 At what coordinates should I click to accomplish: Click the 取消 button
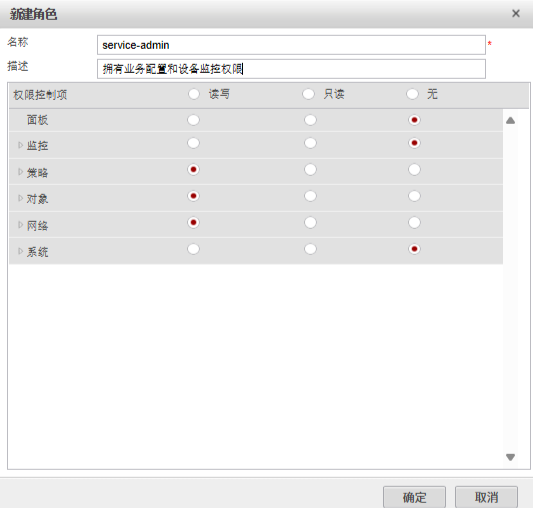click(x=486, y=497)
